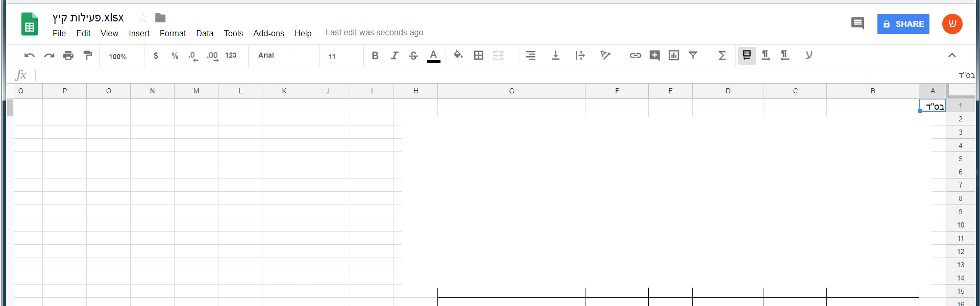Open vertical align options
This screenshot has width=980, height=306.
[x=555, y=55]
